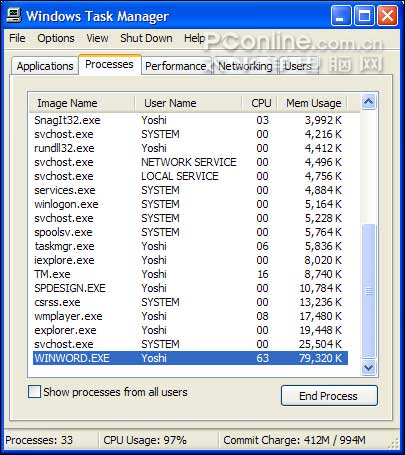The image size is (405, 455).
Task: Minimize the Task Manager window
Action: [341, 16]
